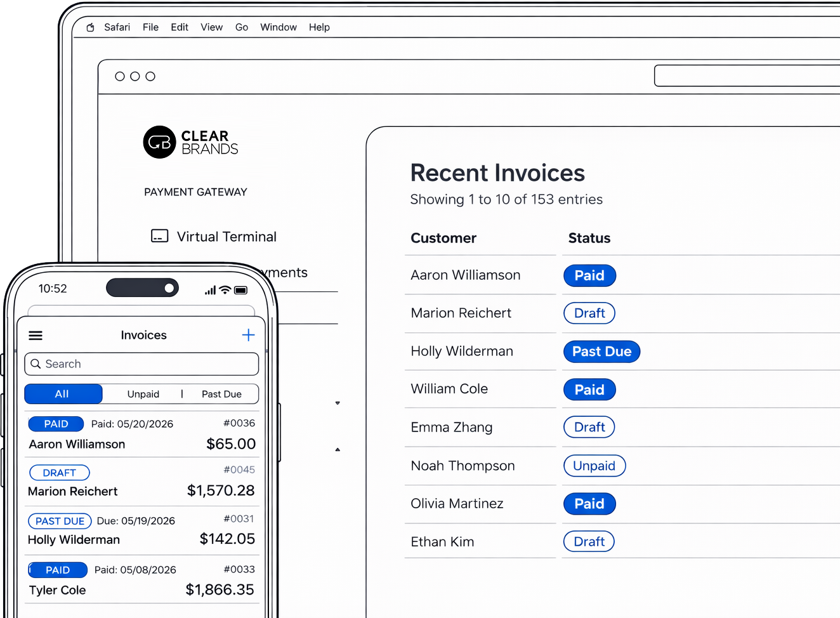This screenshot has width=840, height=618.
Task: Open the hamburger menu in Invoices app
Action: [36, 336]
